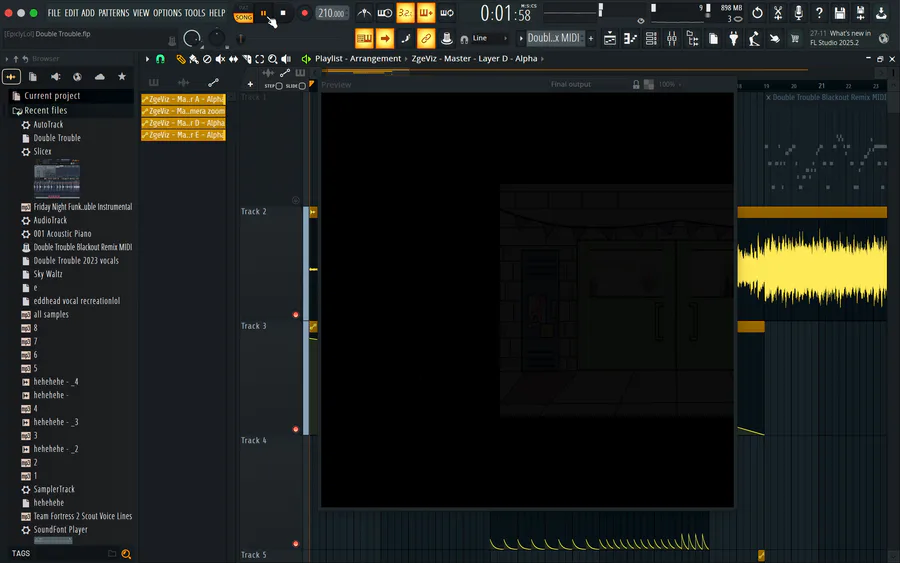The image size is (900, 563).
Task: Expand the Recent files browser folder
Action: (x=45, y=110)
